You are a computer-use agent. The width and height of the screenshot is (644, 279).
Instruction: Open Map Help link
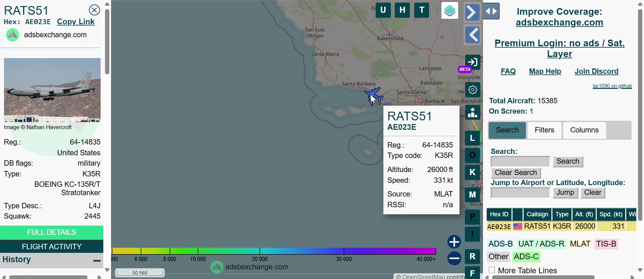(x=545, y=71)
